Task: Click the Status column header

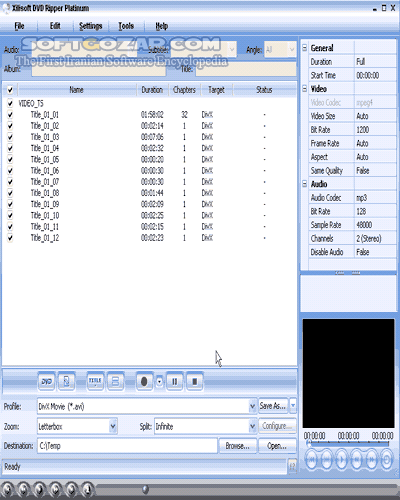Action: tap(264, 90)
